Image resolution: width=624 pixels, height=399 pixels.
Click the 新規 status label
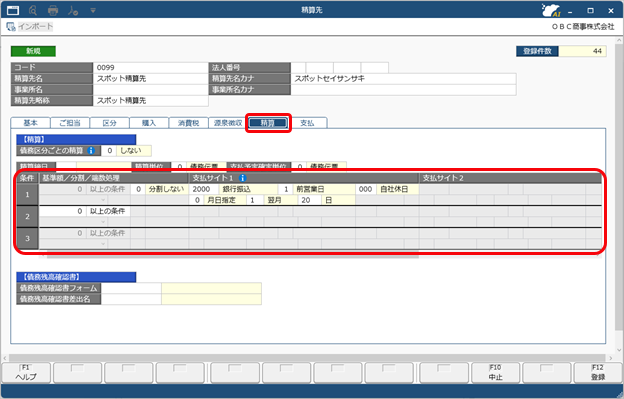[x=33, y=51]
